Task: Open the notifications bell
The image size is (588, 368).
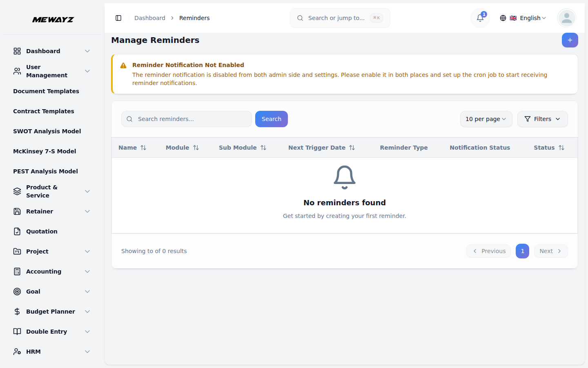Action: pos(480,18)
